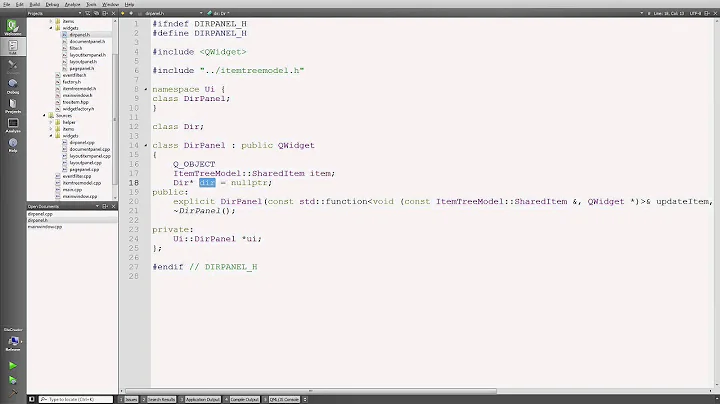Open the Debug mode

(13, 86)
